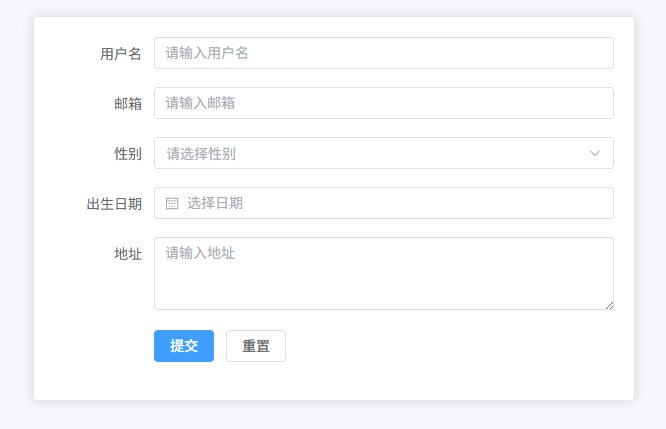666x429 pixels.
Task: Click the calendar icon in birth date field
Action: click(172, 203)
